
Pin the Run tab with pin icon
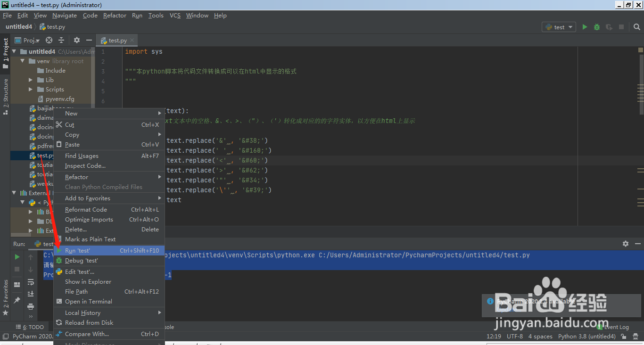point(17,300)
